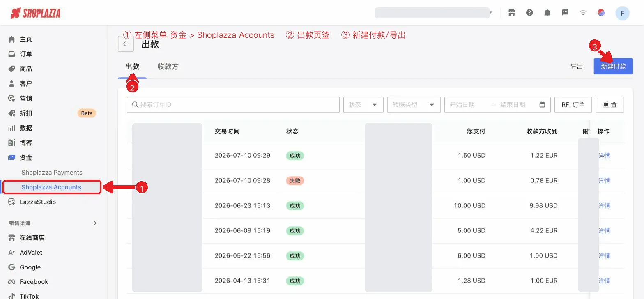Click the 6.00 USD paid amount

pos(471,256)
